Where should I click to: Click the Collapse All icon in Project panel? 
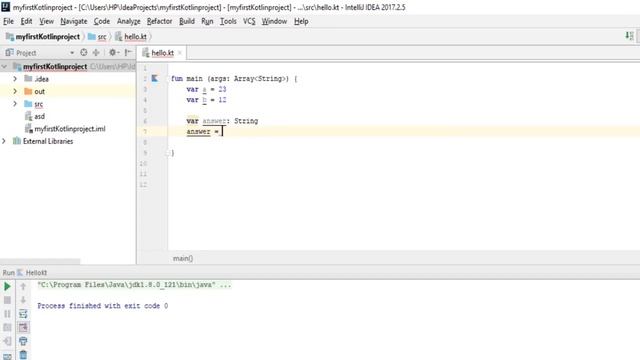pyautogui.click(x=96, y=52)
